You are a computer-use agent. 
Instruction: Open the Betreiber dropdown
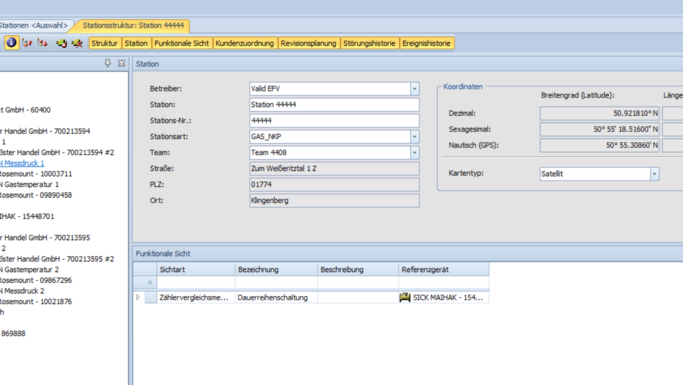(414, 89)
